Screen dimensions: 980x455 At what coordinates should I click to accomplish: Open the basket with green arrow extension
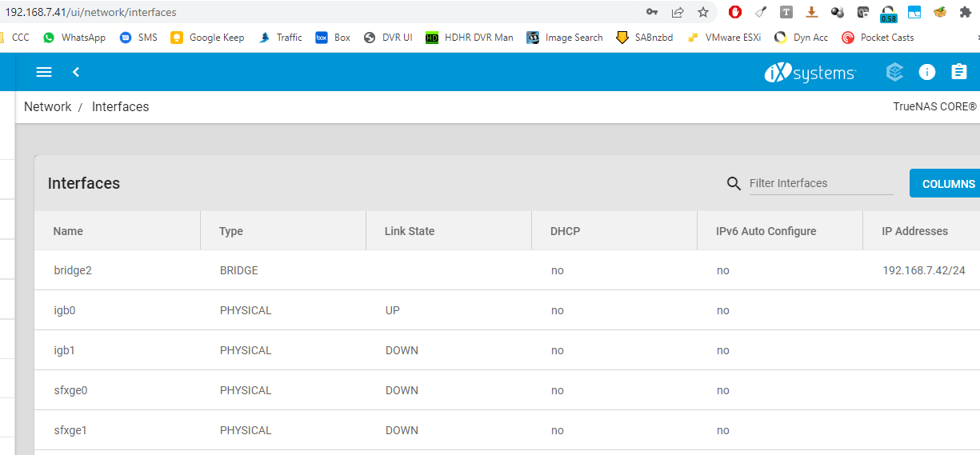tap(940, 12)
